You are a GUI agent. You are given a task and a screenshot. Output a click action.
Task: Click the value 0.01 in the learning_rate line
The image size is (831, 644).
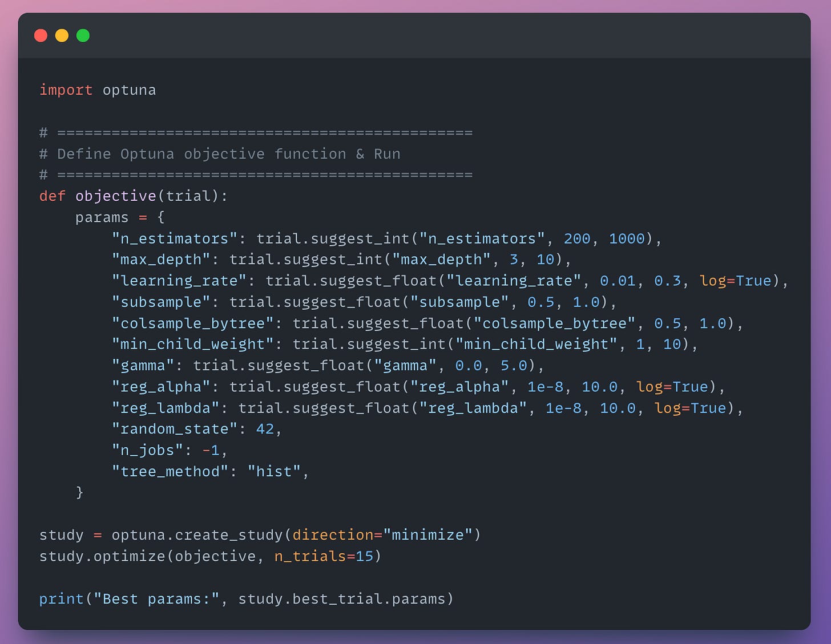point(618,281)
